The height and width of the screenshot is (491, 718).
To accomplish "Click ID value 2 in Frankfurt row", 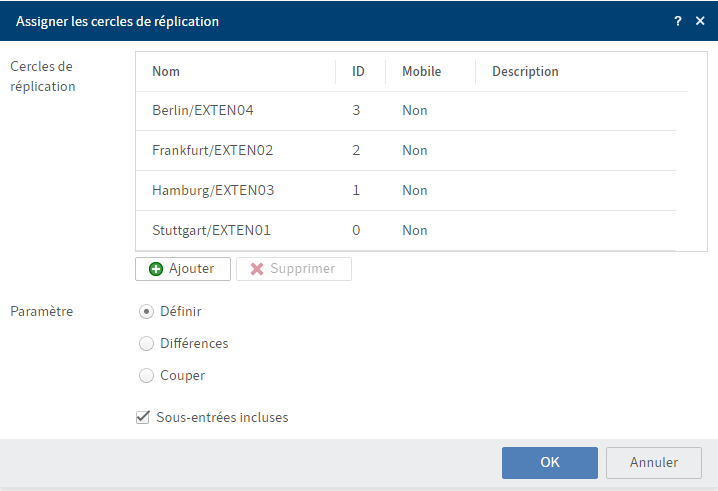I will [x=356, y=150].
